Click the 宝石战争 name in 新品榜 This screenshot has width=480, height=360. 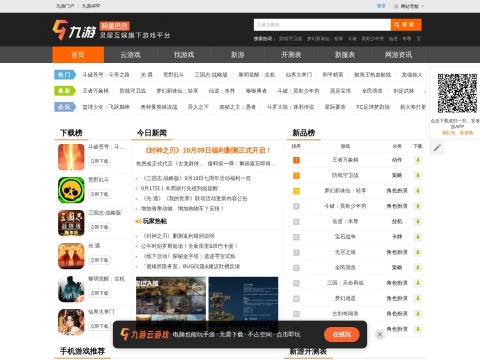345,237
